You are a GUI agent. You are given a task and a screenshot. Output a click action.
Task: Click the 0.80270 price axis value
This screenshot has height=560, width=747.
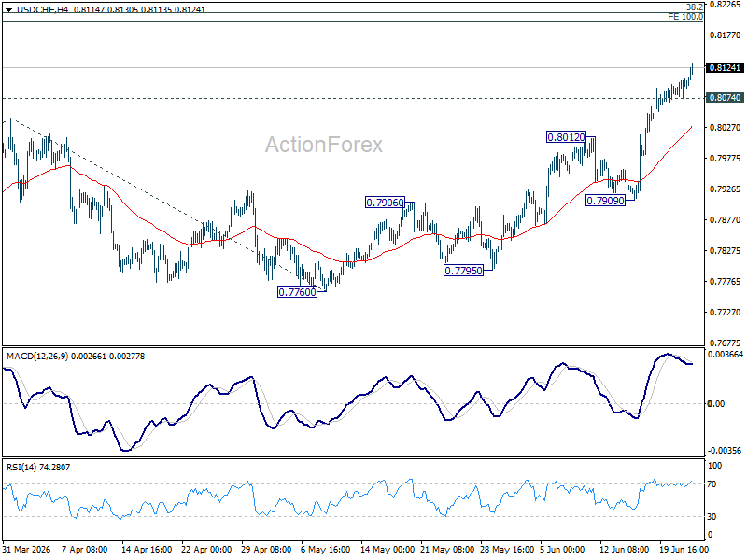pyautogui.click(x=725, y=128)
